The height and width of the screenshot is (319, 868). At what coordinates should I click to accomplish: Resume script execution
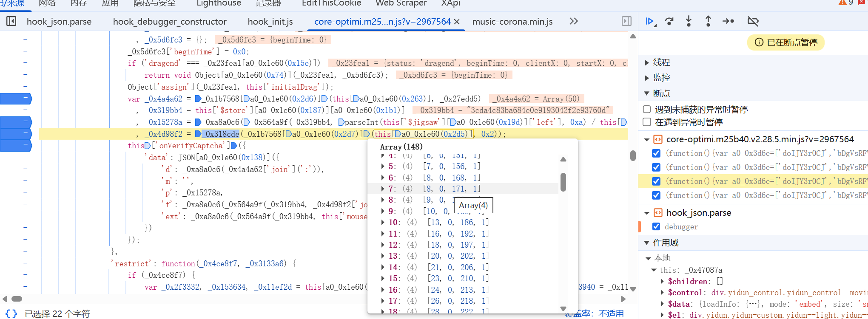[x=650, y=21]
